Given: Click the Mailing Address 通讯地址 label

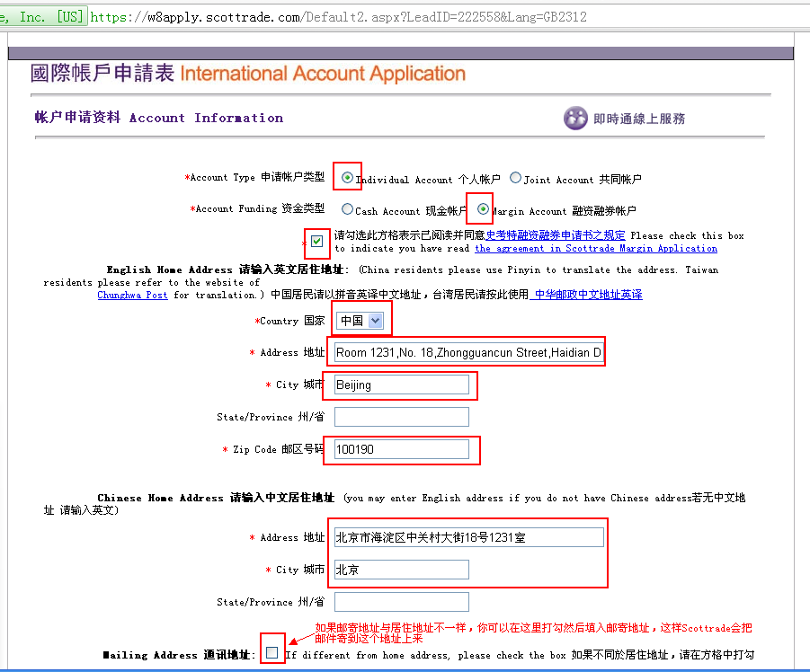Looking at the screenshot, I should (179, 654).
